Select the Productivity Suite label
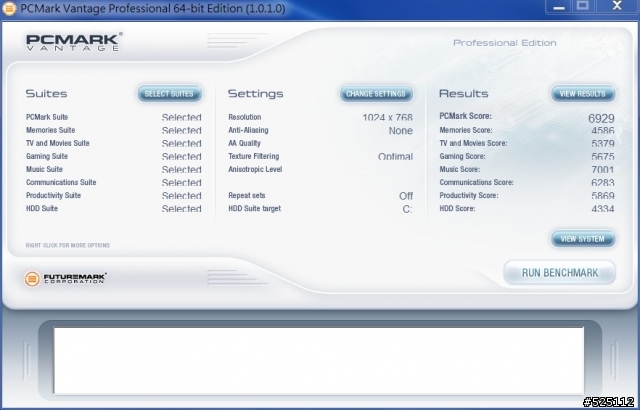Image resolution: width=640 pixels, height=410 pixels. pyautogui.click(x=53, y=195)
